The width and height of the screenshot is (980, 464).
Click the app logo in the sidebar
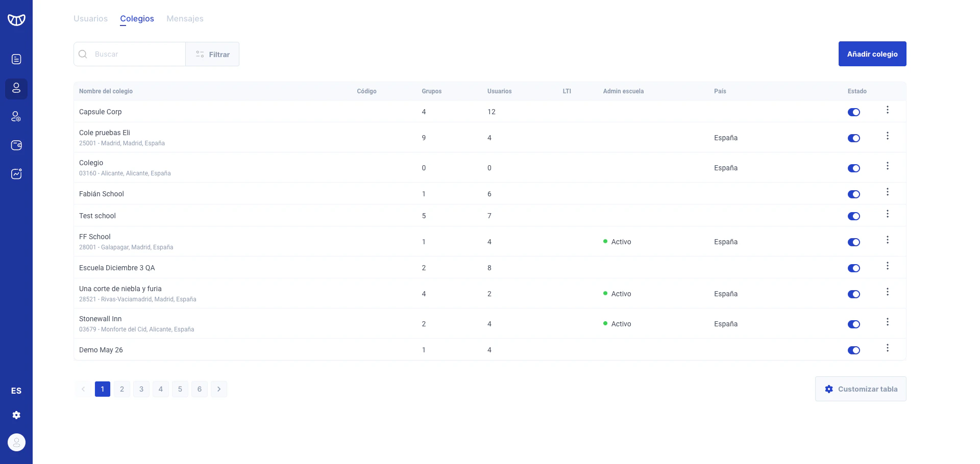coord(16,20)
